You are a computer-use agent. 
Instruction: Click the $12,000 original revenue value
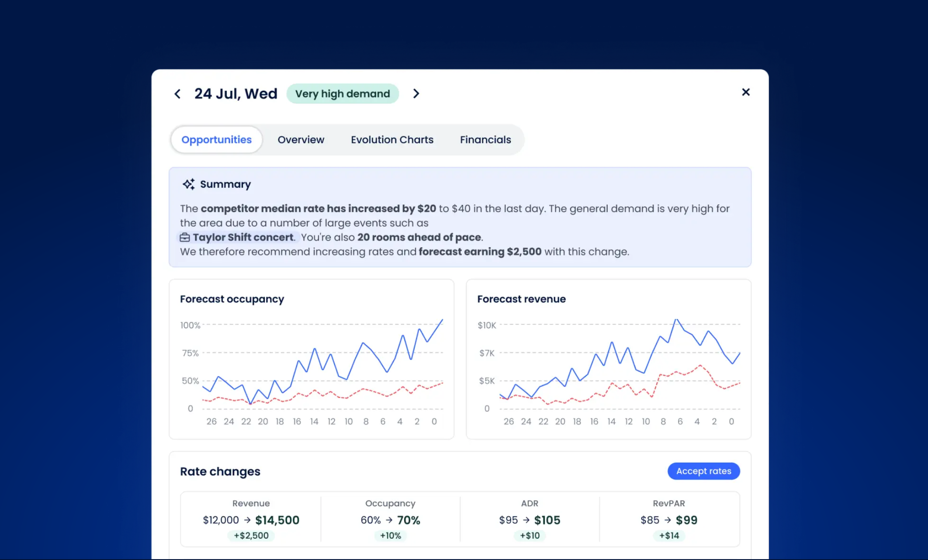tap(221, 520)
